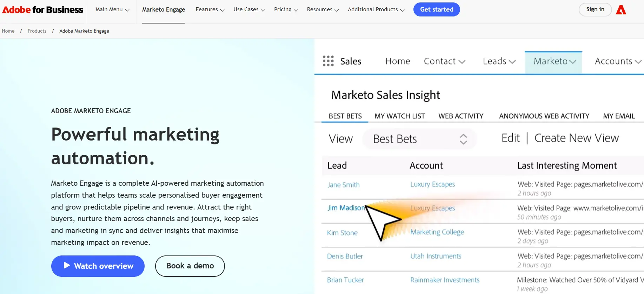Click the Lead column header

pos(337,165)
